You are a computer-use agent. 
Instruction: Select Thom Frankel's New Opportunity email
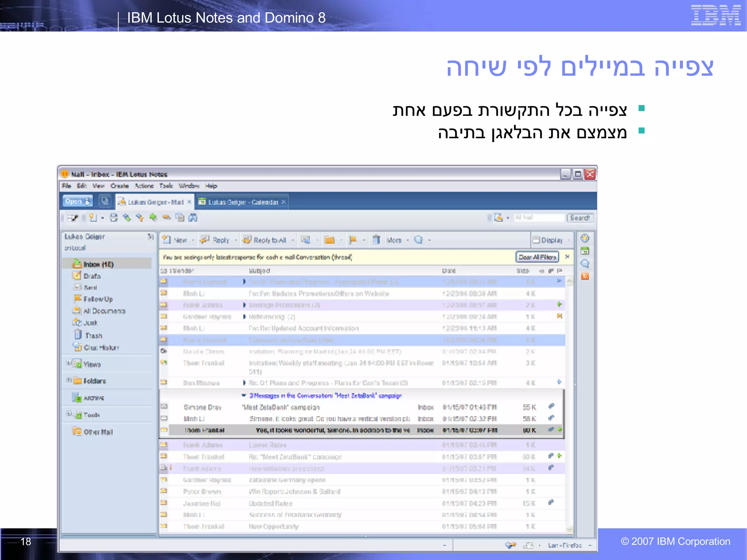point(362,526)
